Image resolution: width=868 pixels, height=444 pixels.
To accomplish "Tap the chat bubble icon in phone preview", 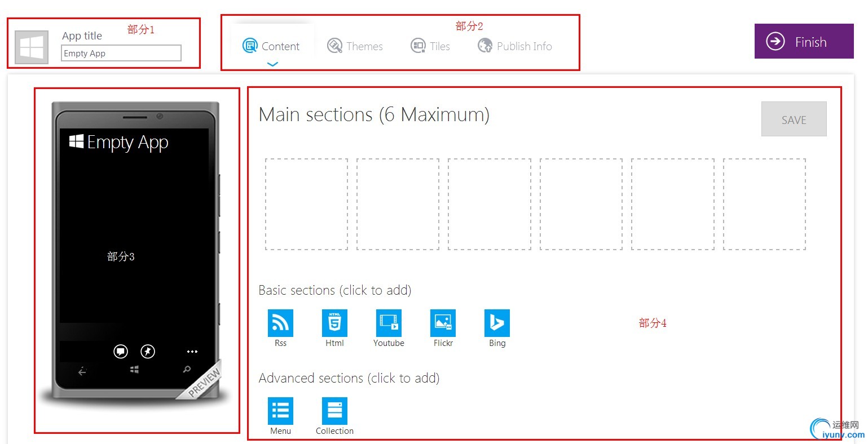I will coord(121,352).
